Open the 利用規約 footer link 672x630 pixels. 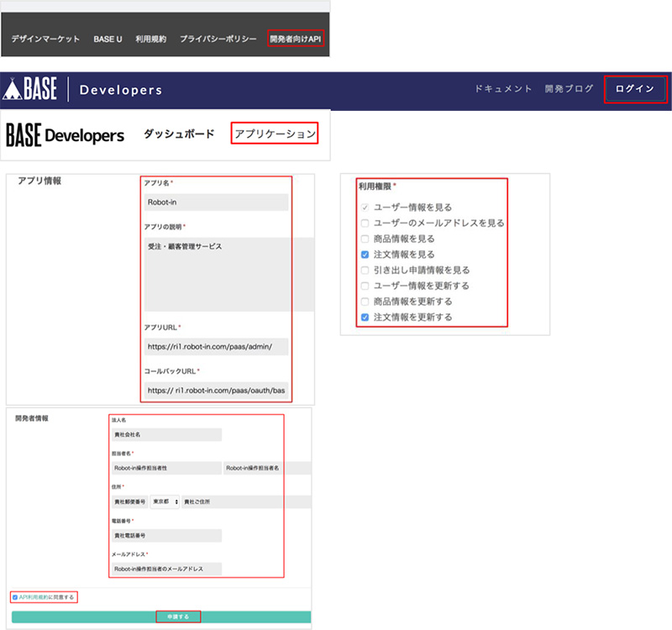click(x=151, y=39)
